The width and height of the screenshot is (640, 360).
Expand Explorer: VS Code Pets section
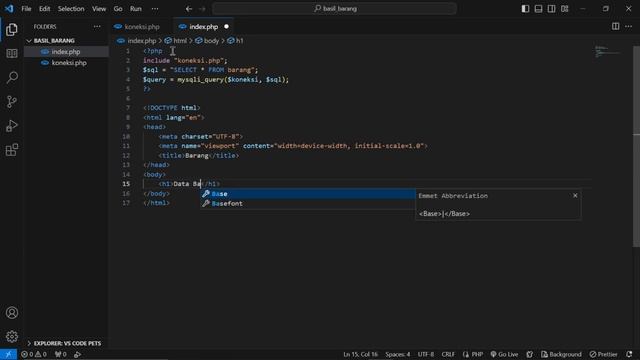coord(67,343)
